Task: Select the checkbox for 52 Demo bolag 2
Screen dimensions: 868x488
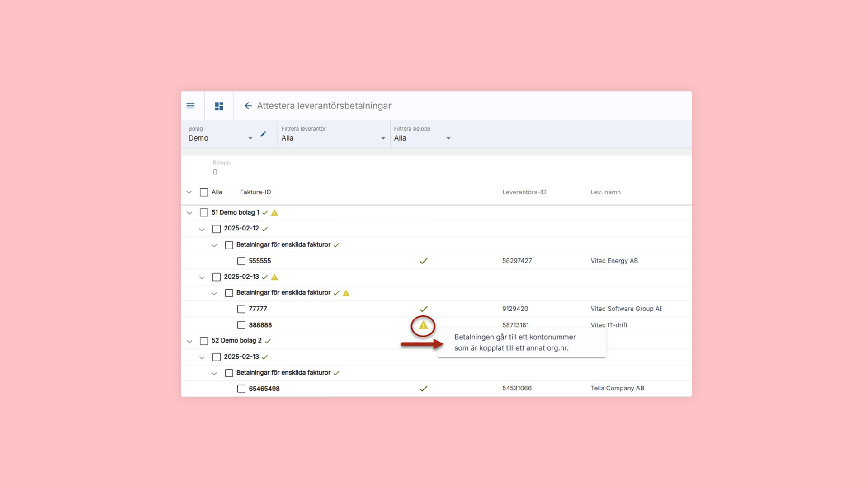Action: tap(204, 341)
